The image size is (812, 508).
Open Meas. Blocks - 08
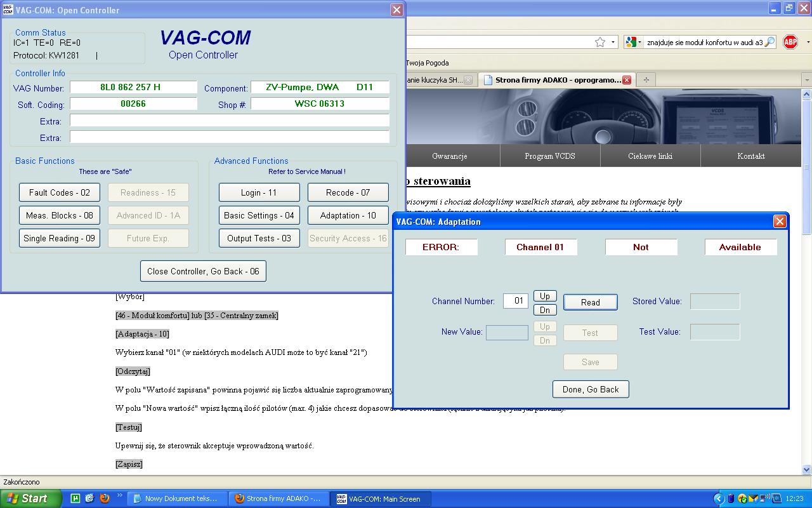[60, 215]
